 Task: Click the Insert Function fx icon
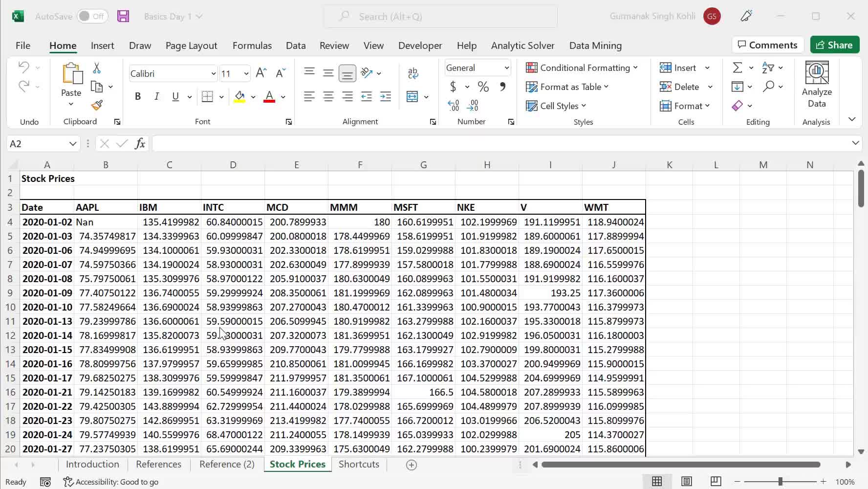click(x=140, y=143)
